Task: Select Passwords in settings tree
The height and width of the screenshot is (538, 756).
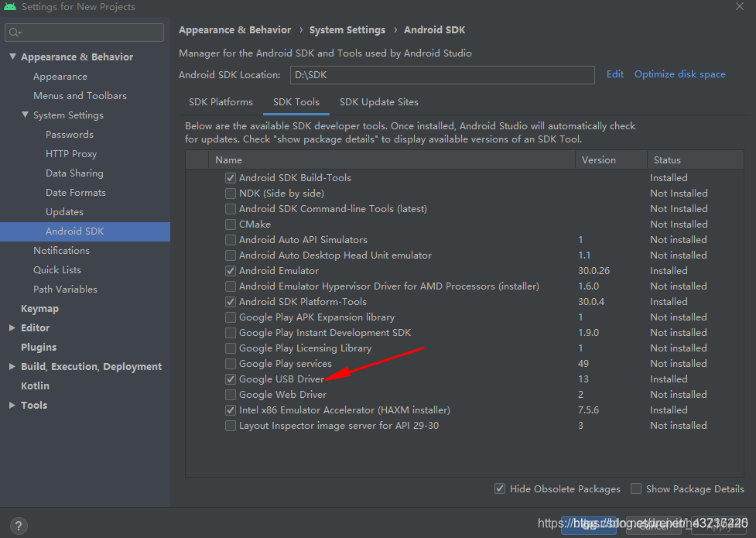Action: pyautogui.click(x=70, y=134)
